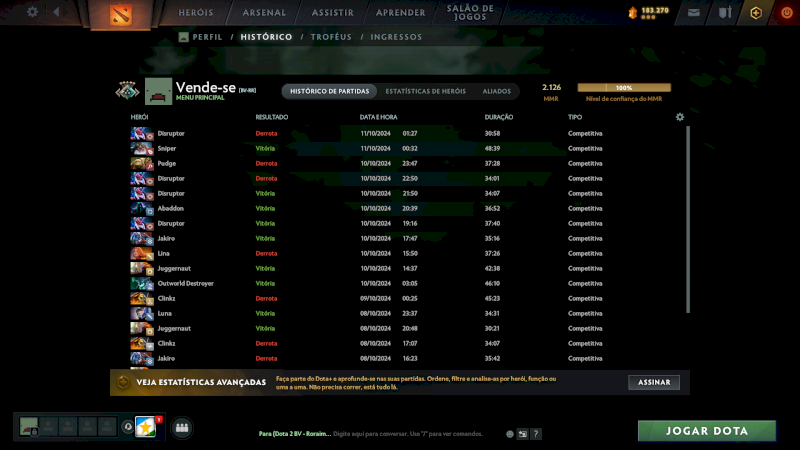Open the armory shield icon
Image resolution: width=800 pixels, height=450 pixels.
click(725, 13)
